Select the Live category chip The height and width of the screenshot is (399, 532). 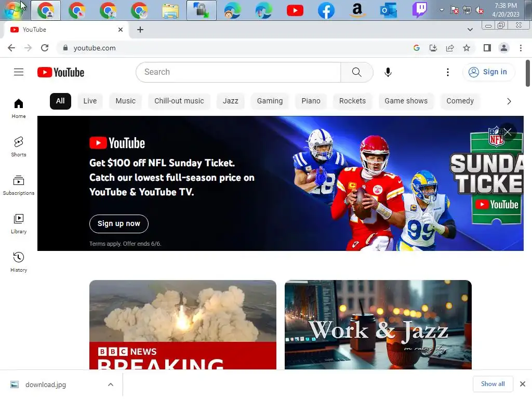click(90, 101)
